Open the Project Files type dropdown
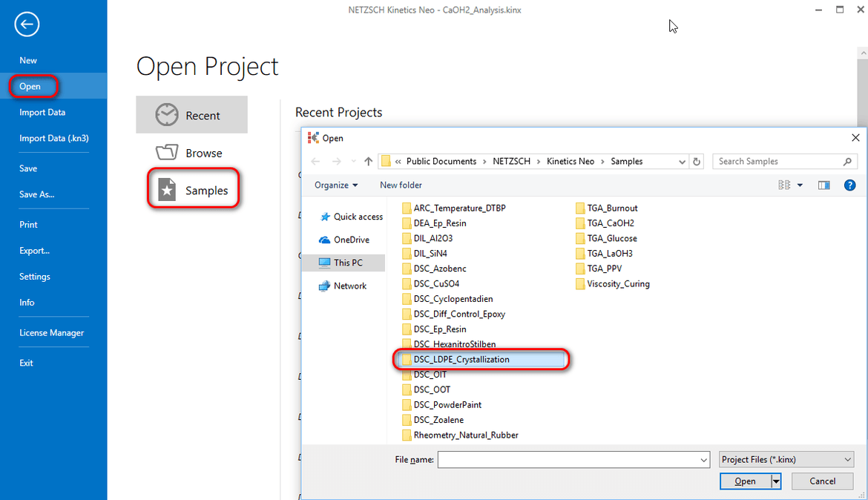 (786, 460)
